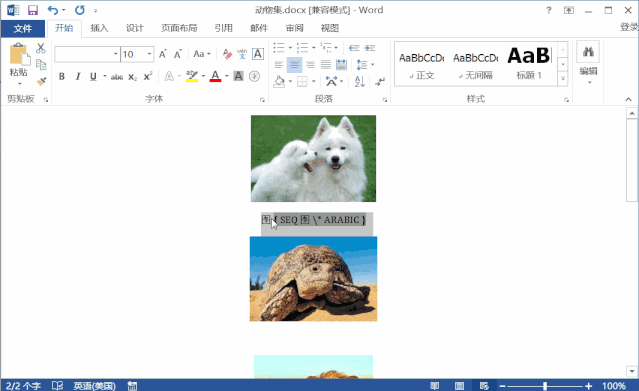
Task: Switch to the 插入 Insert tab
Action: coord(99,28)
